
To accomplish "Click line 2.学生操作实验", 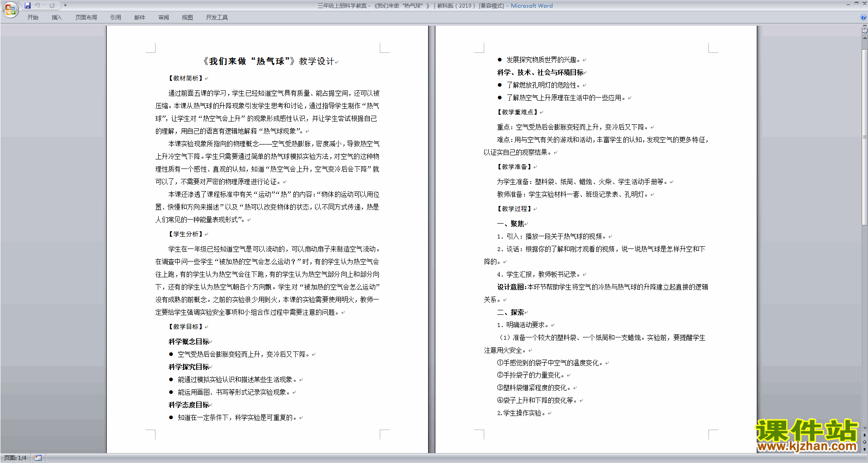I will 522,413.
